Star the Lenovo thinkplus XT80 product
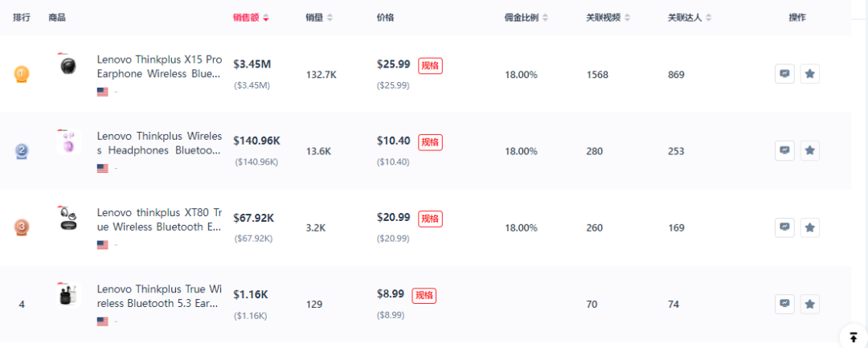 click(x=810, y=227)
